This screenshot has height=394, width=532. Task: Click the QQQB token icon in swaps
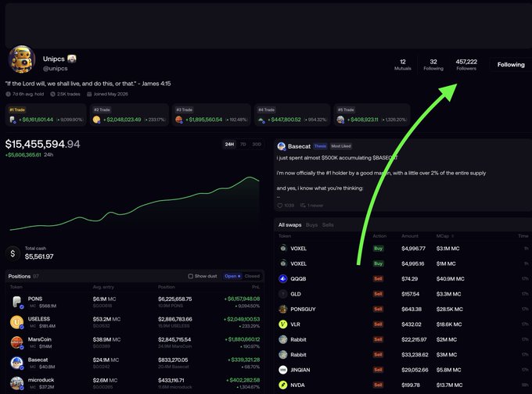[x=283, y=279]
